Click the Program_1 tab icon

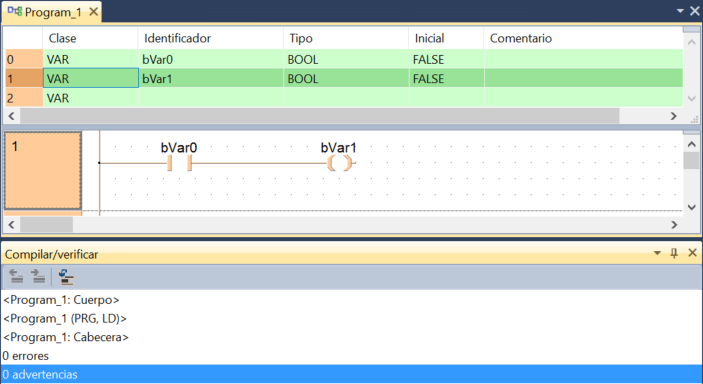coord(15,11)
